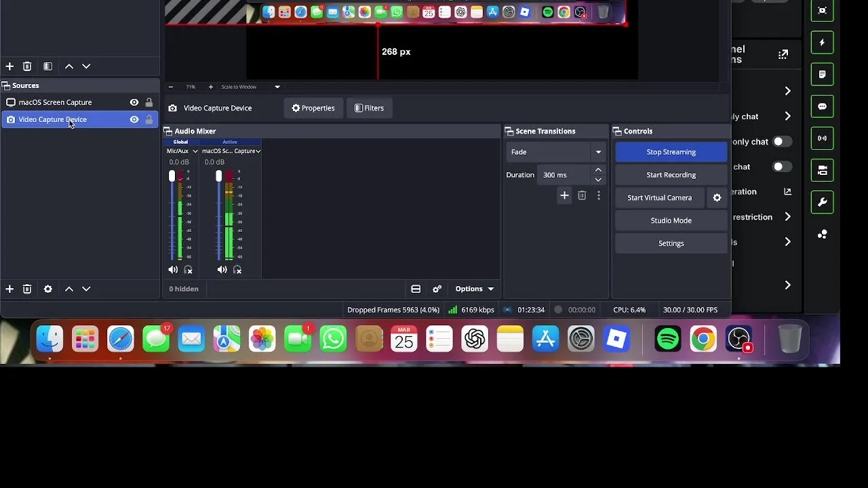Click the wrench icon in the right sidebar
The height and width of the screenshot is (488, 868).
tap(822, 202)
